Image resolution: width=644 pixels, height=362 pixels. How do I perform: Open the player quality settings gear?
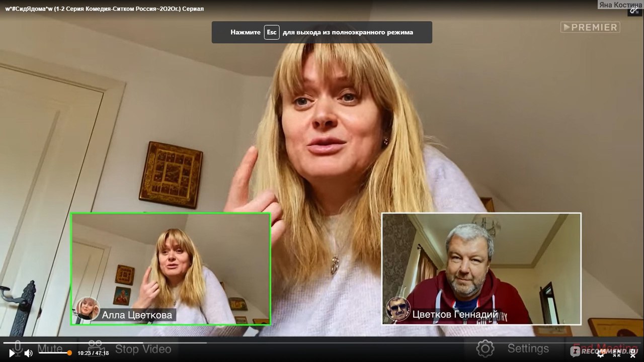600,353
